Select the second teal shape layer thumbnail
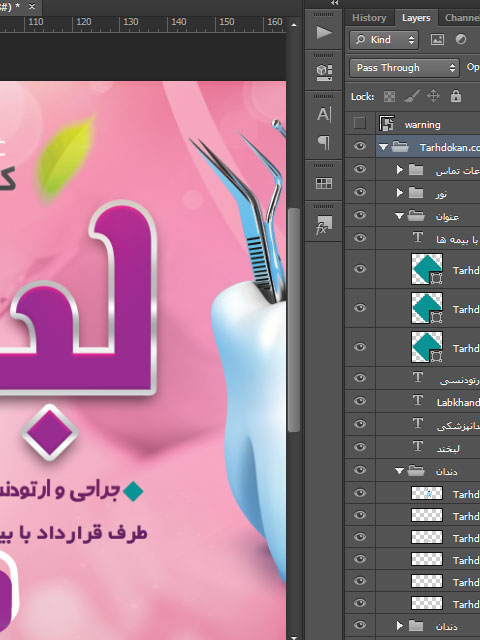The width and height of the screenshot is (480, 640). pyautogui.click(x=427, y=308)
